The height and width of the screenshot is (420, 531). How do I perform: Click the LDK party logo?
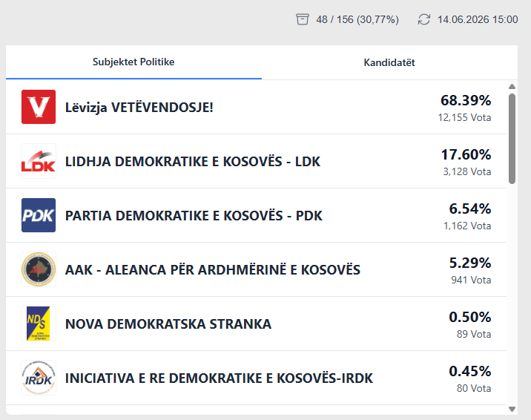pos(39,161)
